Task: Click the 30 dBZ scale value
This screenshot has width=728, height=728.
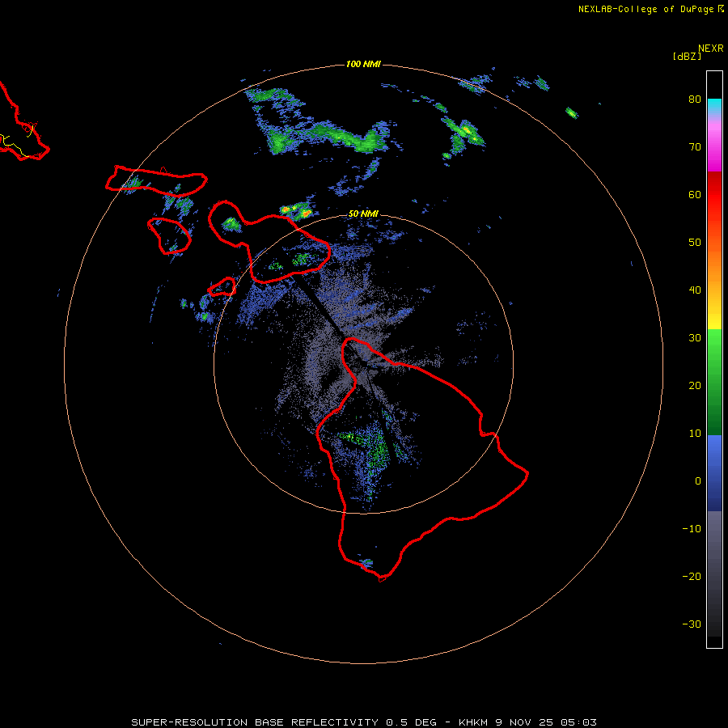Action: (695, 338)
